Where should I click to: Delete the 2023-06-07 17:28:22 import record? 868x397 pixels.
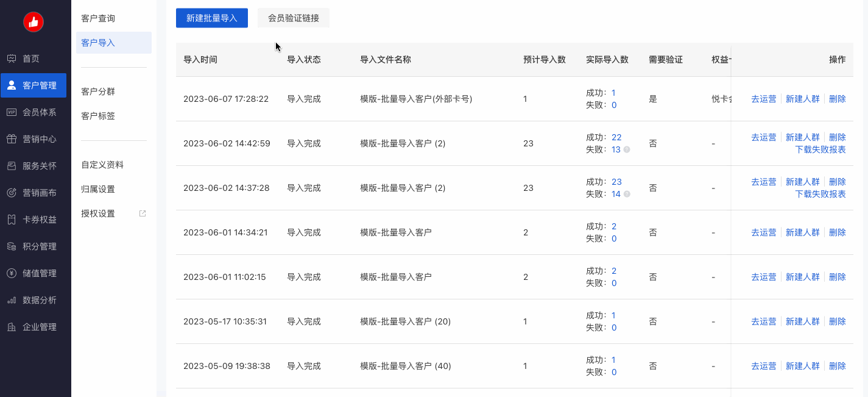838,99
